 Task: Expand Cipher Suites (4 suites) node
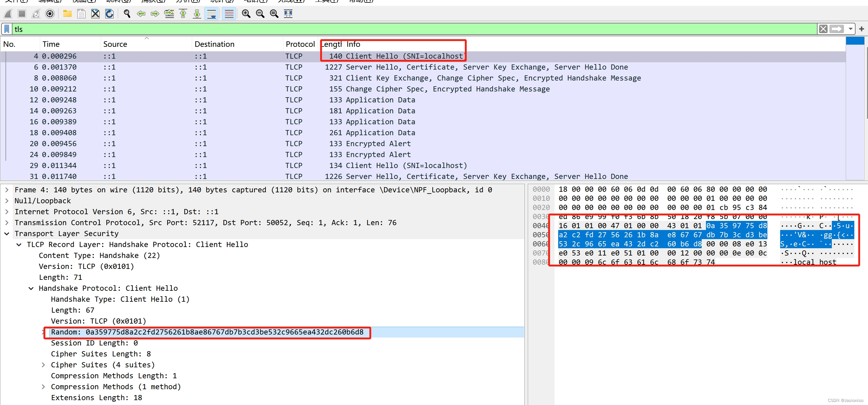click(x=43, y=365)
